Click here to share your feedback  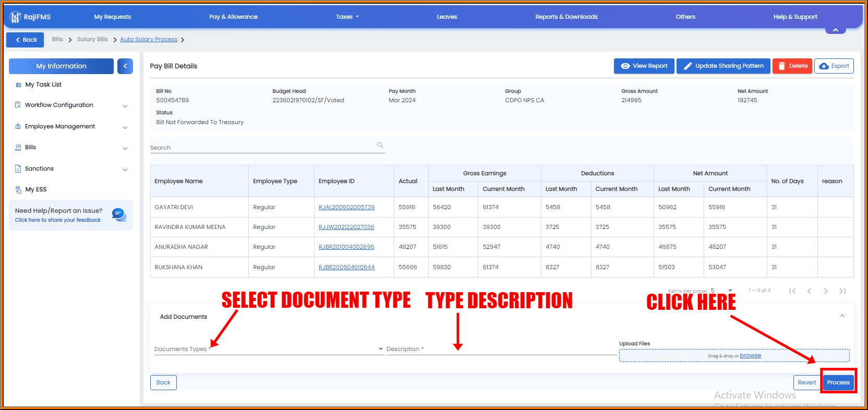click(x=58, y=220)
